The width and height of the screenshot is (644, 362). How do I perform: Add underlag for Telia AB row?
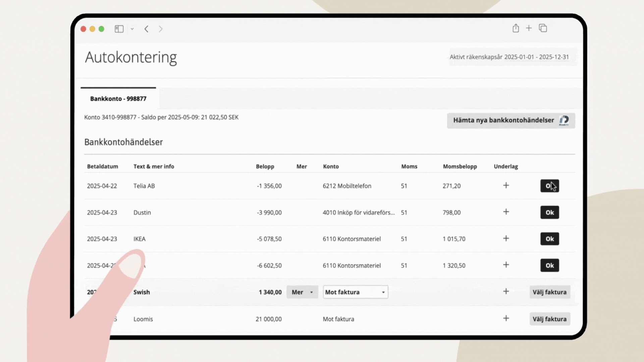click(506, 185)
